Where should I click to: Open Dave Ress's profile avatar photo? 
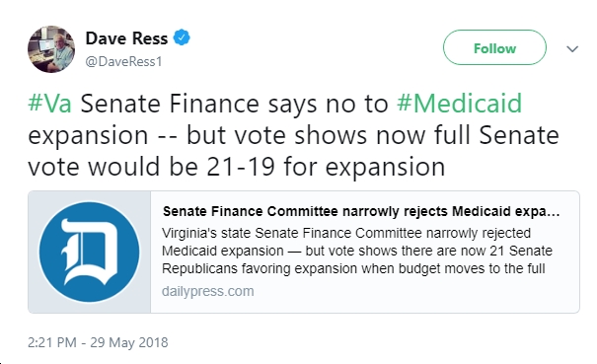pos(51,49)
